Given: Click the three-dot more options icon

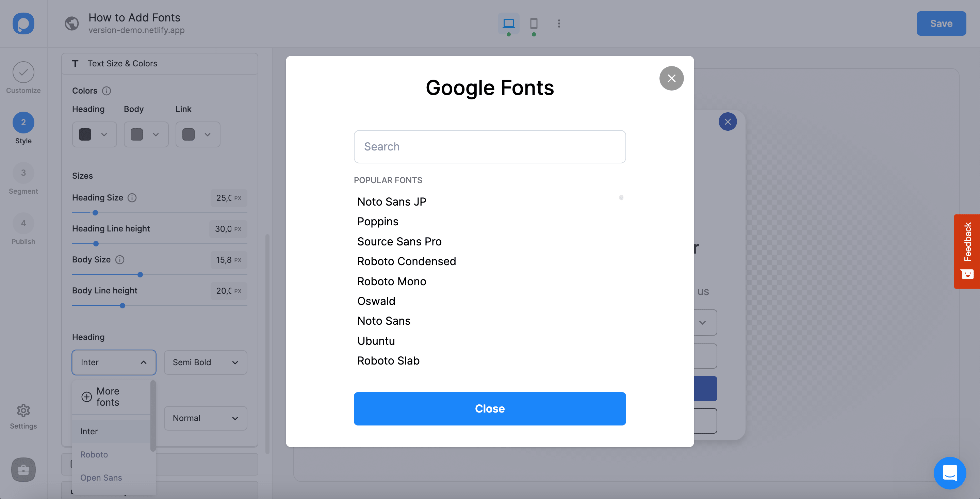Looking at the screenshot, I should point(559,23).
